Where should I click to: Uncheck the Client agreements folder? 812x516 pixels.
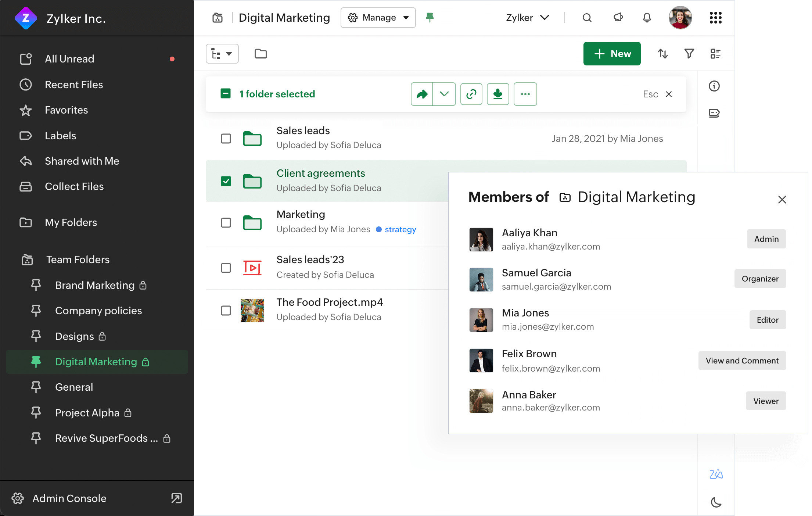pos(226,181)
